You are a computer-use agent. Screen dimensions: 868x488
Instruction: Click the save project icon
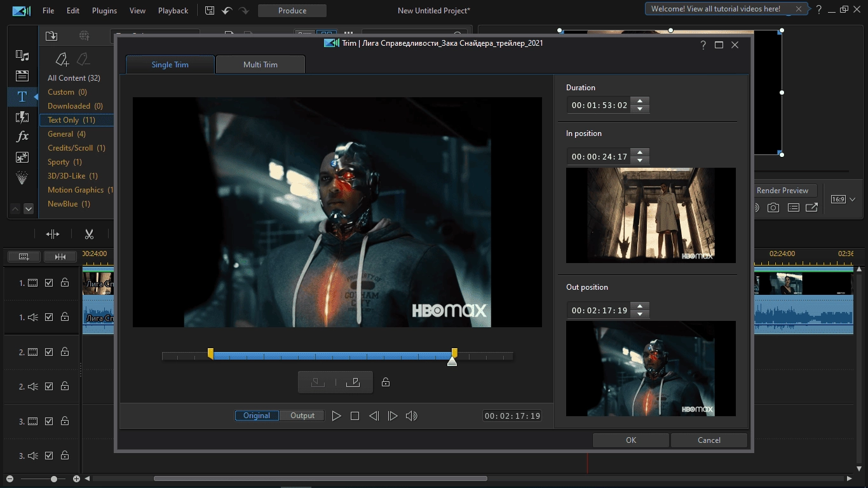click(x=210, y=11)
